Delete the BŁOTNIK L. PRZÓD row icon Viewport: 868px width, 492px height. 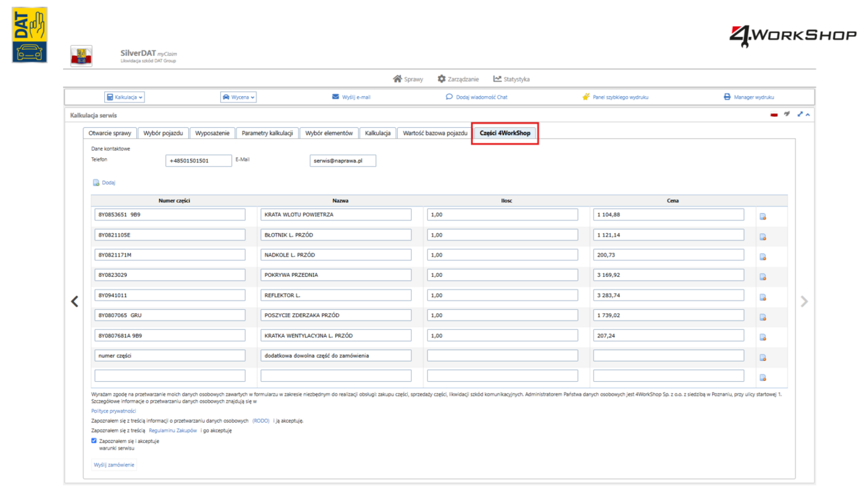[x=763, y=237]
